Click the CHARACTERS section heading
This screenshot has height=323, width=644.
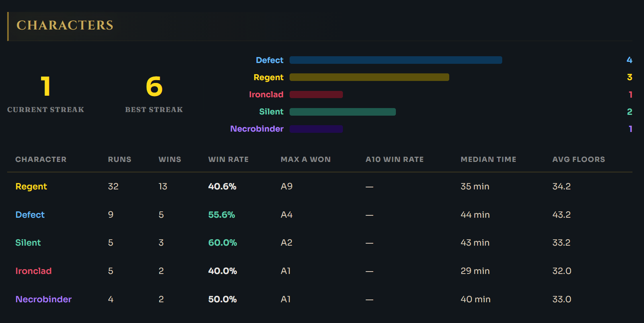(x=65, y=25)
